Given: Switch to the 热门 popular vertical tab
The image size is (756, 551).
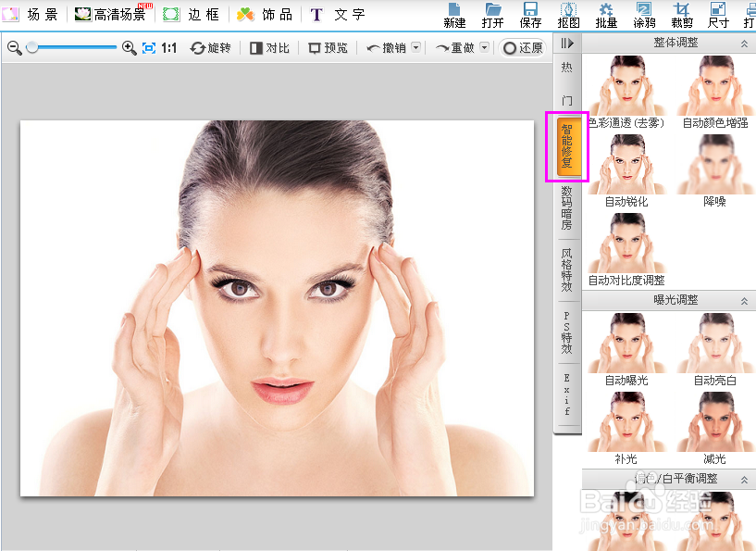Looking at the screenshot, I should [567, 83].
